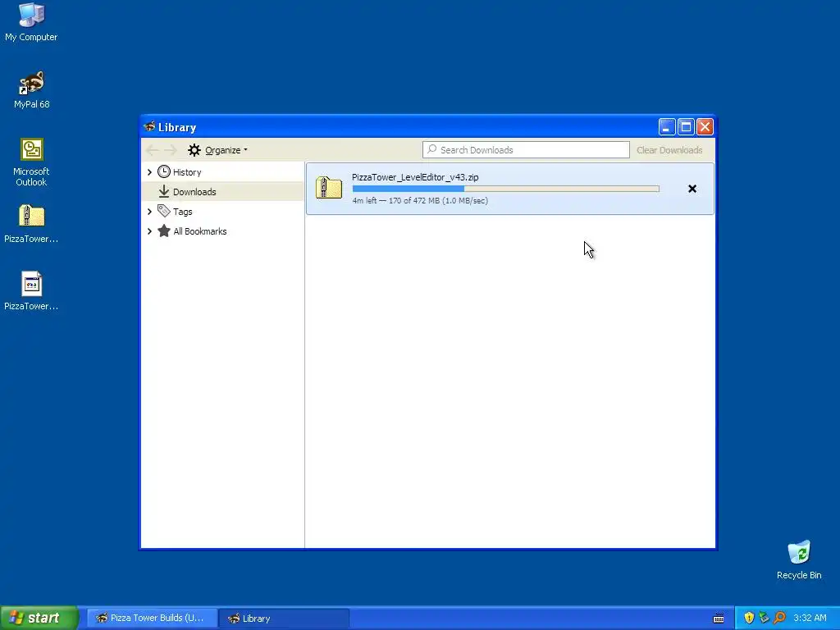840x630 pixels.
Task: Go forward with the Library forward arrow
Action: pyautogui.click(x=171, y=150)
